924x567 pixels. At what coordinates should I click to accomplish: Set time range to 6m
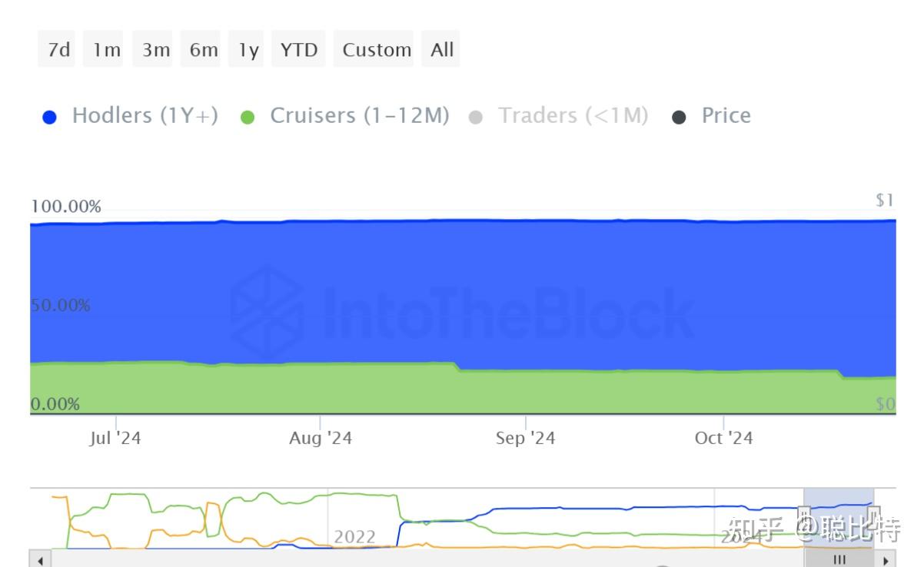[204, 50]
